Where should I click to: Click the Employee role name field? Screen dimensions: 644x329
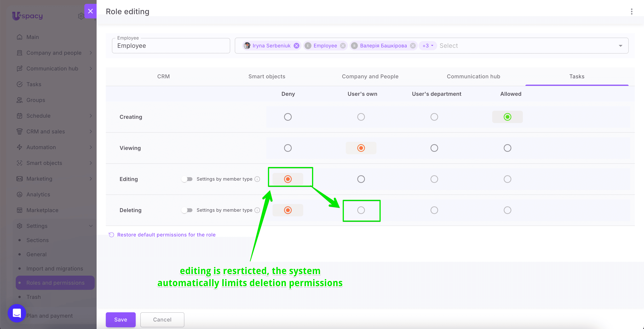coord(171,45)
